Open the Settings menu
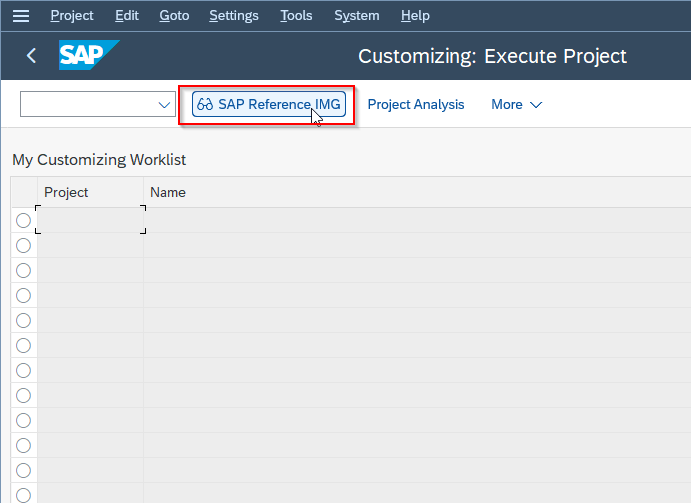Screen dimensions: 691x503 point(234,16)
